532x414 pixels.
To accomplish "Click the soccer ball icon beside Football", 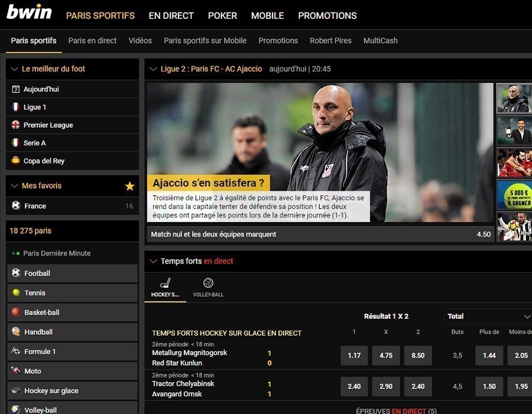I will [16, 273].
